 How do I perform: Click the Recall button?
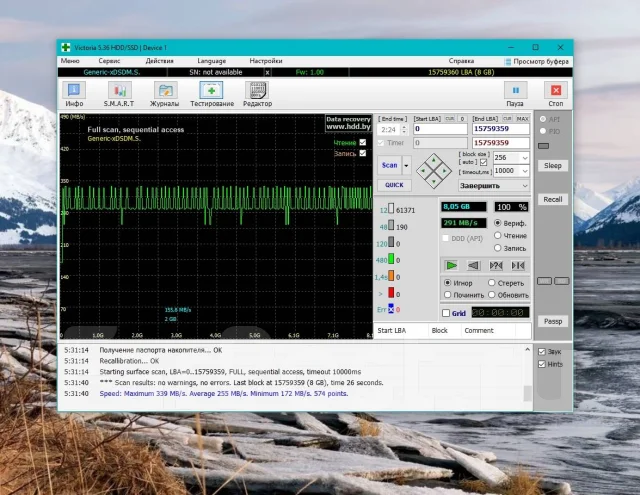pos(553,200)
